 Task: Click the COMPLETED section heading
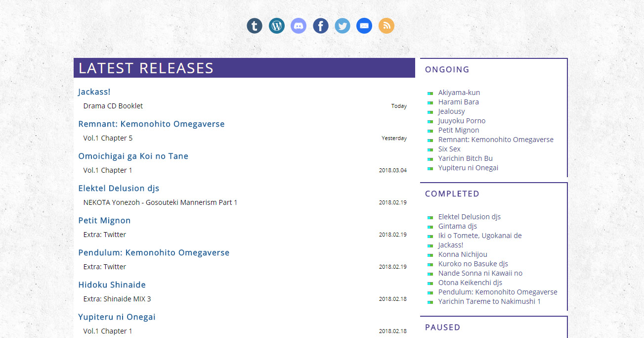point(452,193)
